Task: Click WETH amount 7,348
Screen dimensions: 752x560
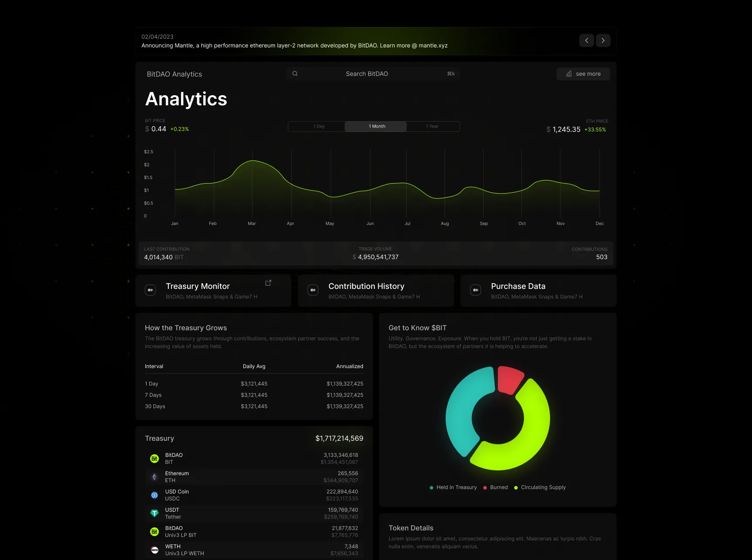Action: [x=351, y=547]
